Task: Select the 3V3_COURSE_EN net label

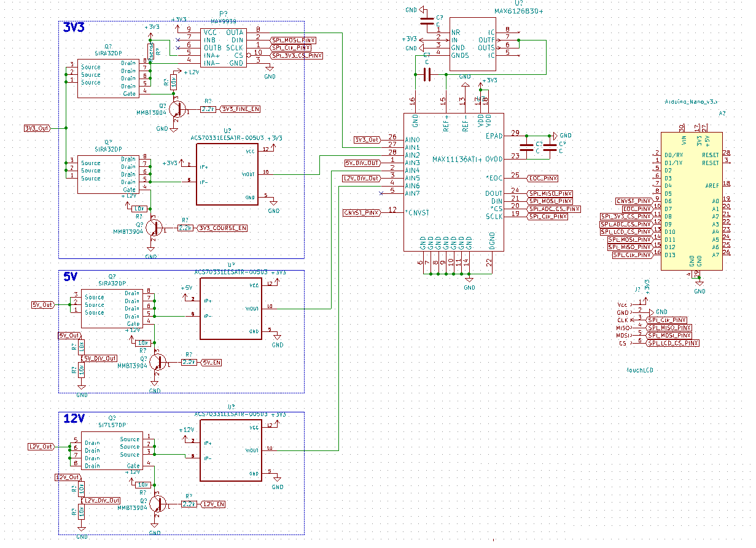Action: (x=223, y=228)
